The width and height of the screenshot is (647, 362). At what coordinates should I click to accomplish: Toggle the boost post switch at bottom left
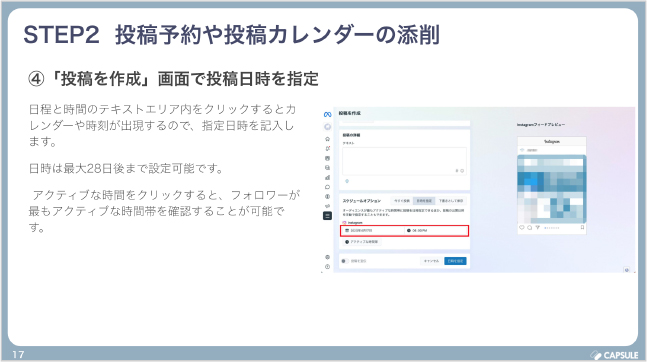coord(345,261)
